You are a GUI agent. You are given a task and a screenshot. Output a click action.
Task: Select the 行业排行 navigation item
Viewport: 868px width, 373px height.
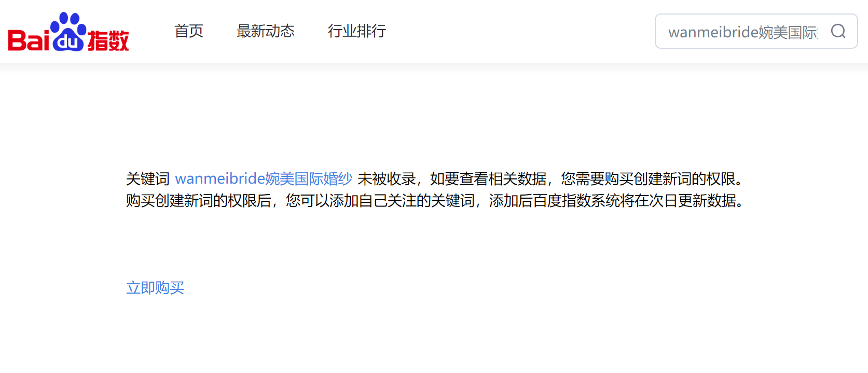(357, 31)
